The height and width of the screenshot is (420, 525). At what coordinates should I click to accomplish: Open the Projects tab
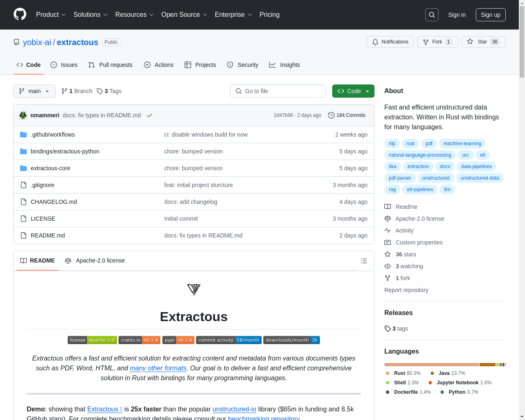point(200,65)
